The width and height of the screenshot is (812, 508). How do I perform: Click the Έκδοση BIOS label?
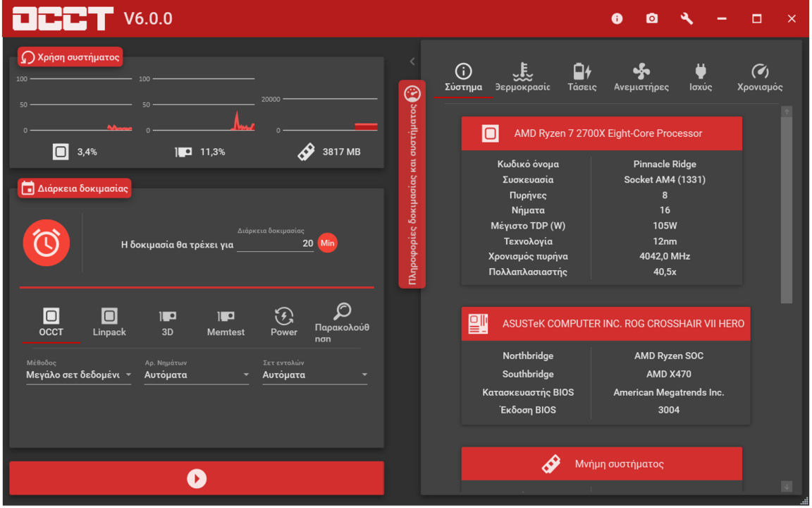[528, 411]
